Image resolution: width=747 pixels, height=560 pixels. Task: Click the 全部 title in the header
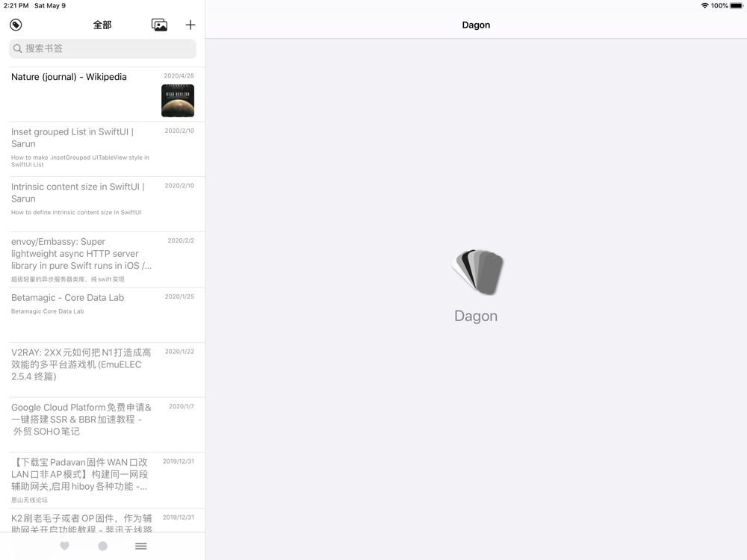click(102, 25)
